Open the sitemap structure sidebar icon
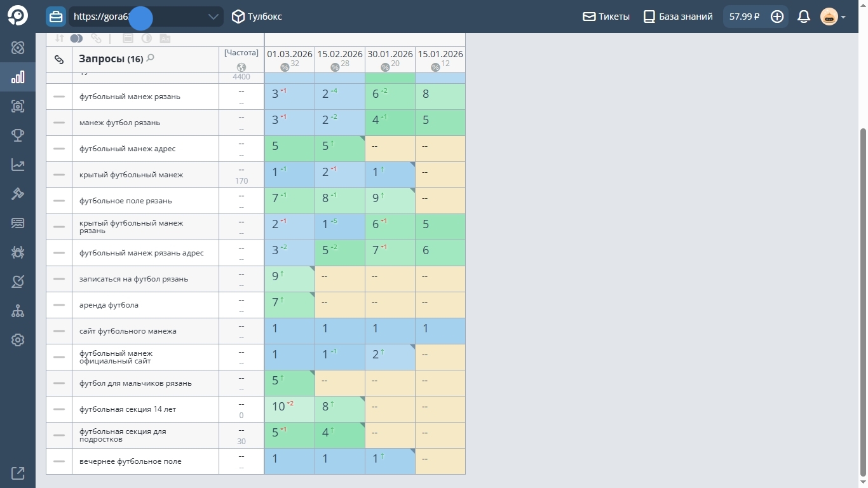Screen dimensions: 868x488 [18, 311]
